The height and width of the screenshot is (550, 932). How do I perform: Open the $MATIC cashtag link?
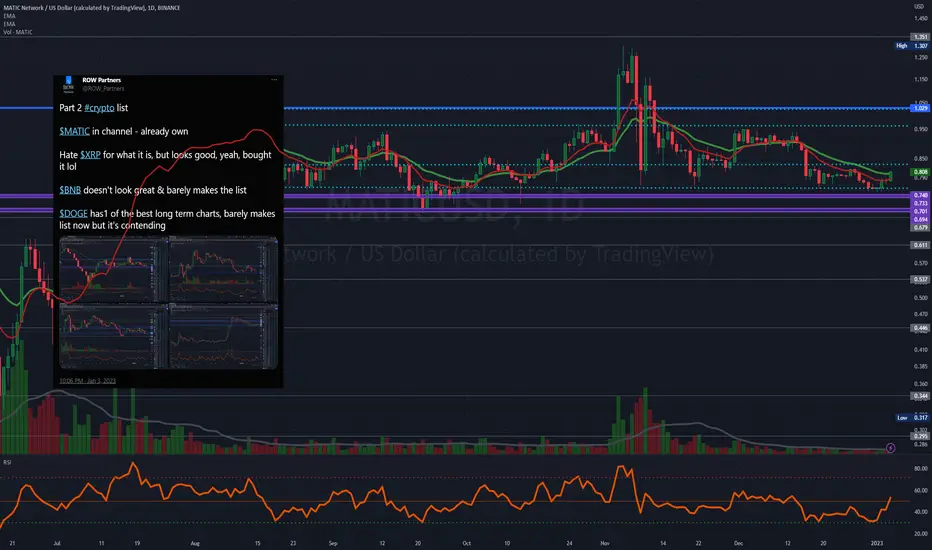coord(74,131)
